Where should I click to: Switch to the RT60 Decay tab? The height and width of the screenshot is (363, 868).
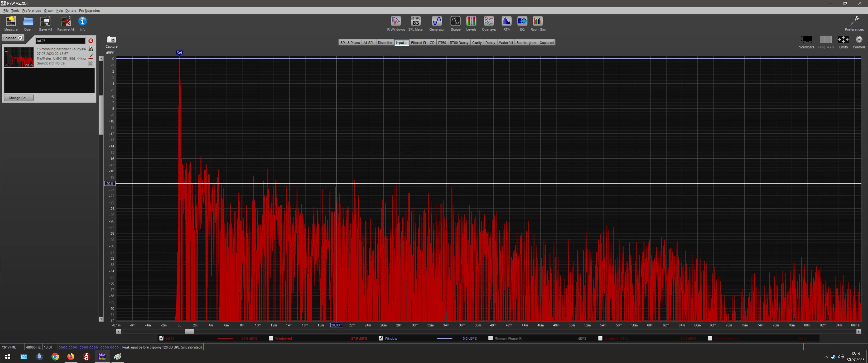coord(459,42)
